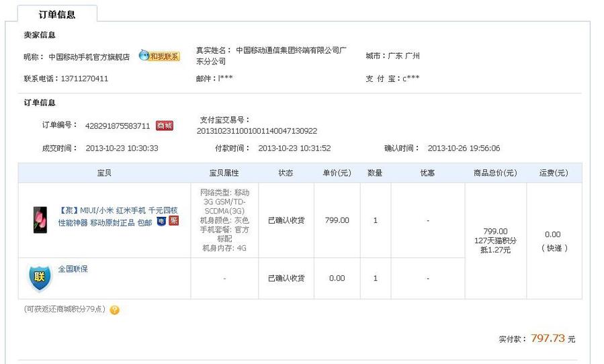Image resolution: width=604 pixels, height=364 pixels.
Task: Click the 商品总价(元) column header
Action: 495,173
